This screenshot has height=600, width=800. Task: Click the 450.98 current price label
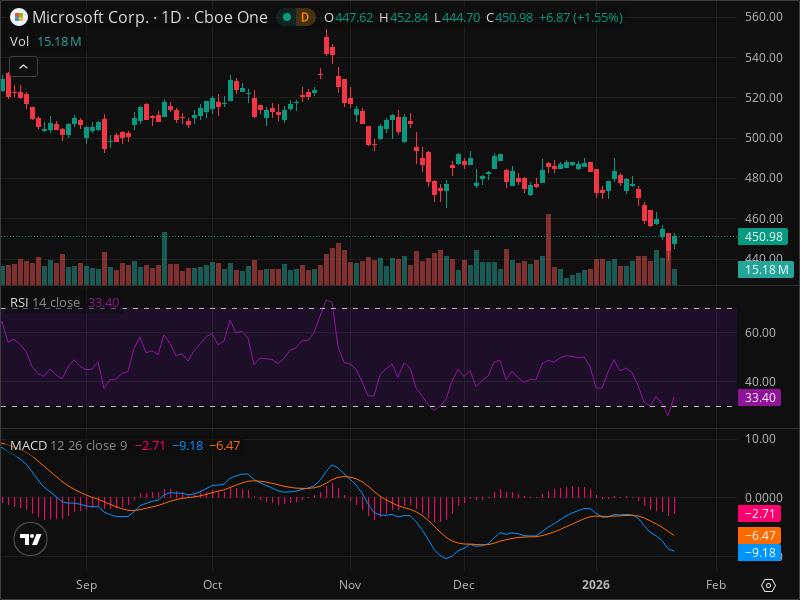tap(763, 237)
